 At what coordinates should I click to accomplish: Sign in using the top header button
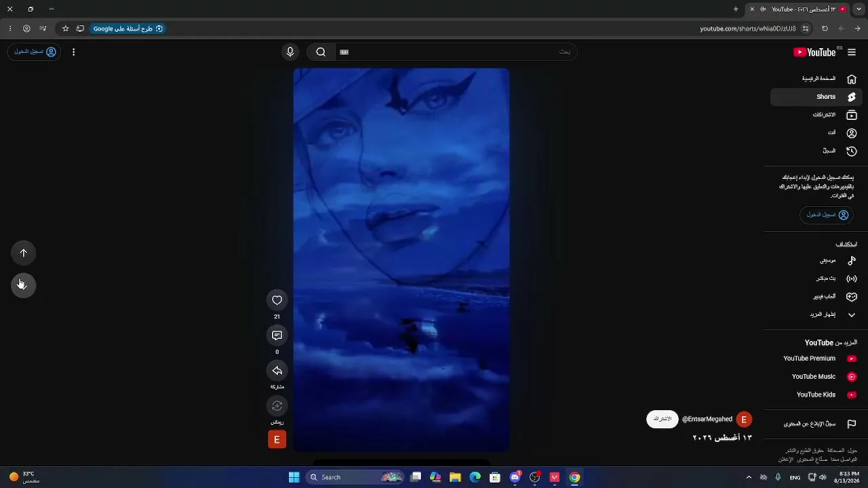tap(35, 52)
